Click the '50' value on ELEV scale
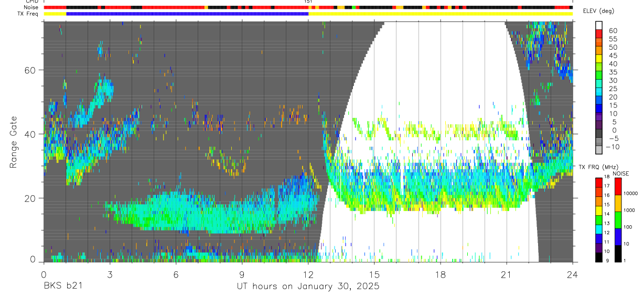 (x=613, y=47)
